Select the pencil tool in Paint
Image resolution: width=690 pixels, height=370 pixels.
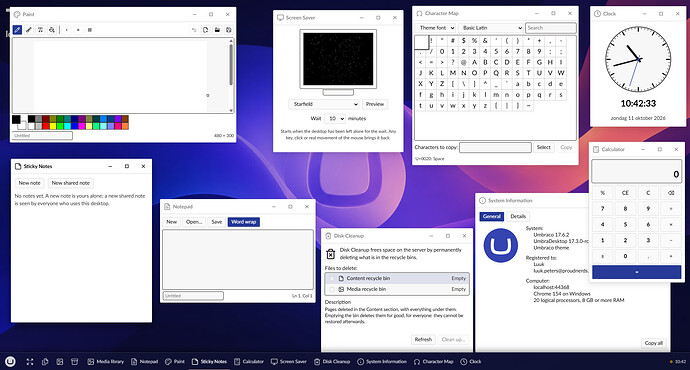pyautogui.click(x=17, y=30)
